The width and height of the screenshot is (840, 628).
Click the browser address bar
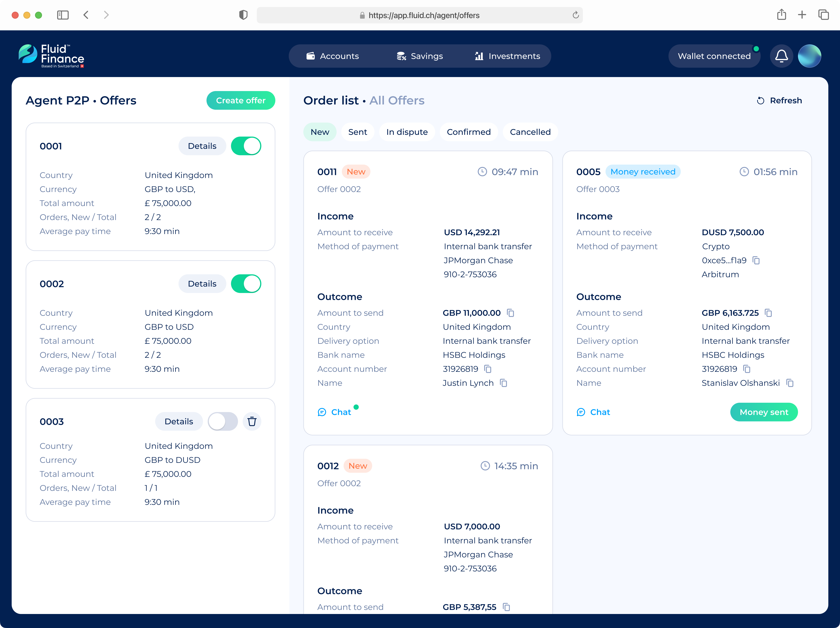(x=420, y=15)
